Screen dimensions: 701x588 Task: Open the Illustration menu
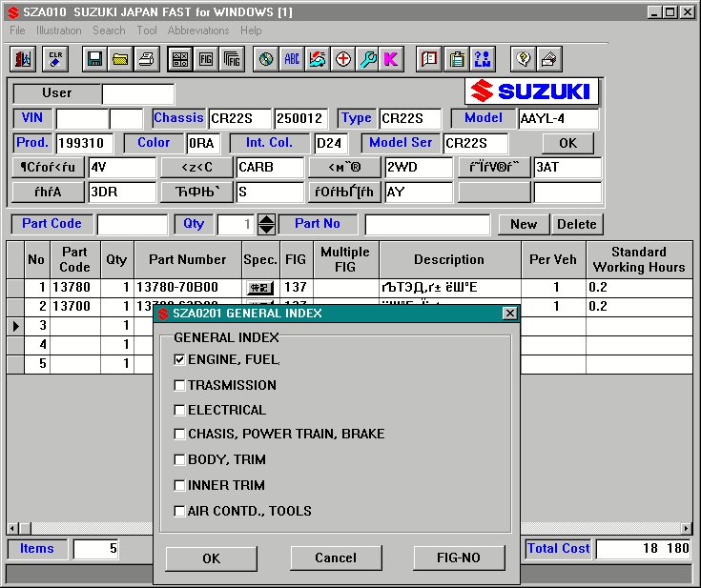59,30
